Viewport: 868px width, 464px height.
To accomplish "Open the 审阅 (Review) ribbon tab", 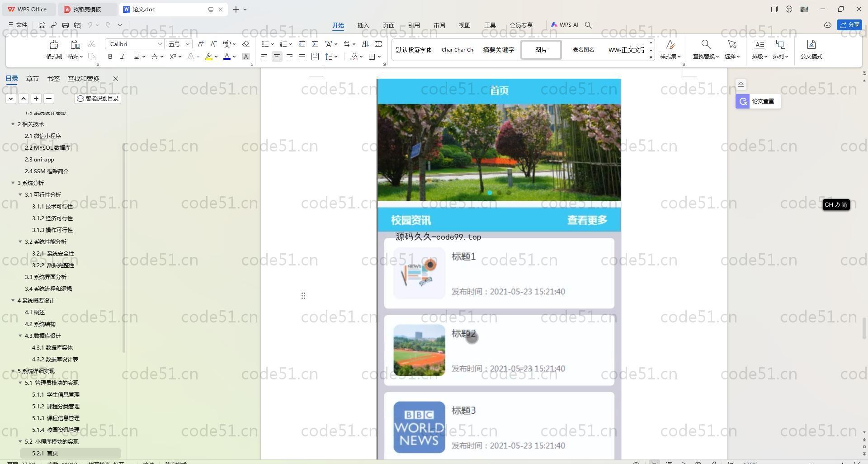I will 439,25.
